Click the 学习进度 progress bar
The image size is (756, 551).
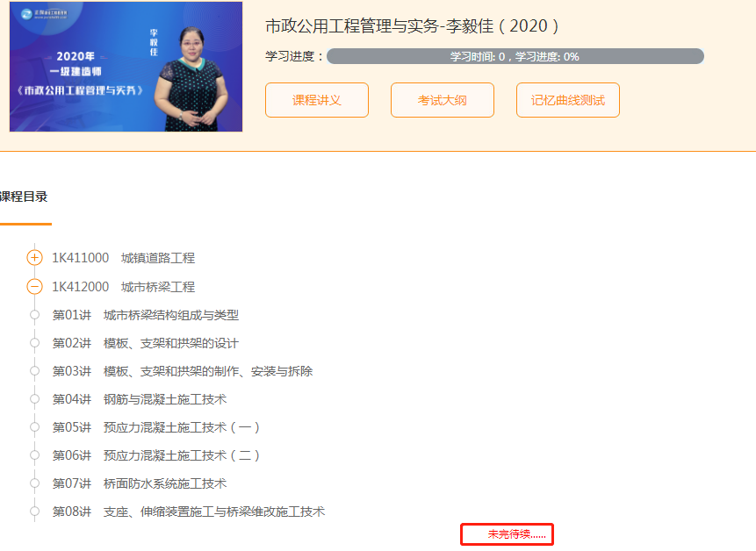tap(515, 57)
